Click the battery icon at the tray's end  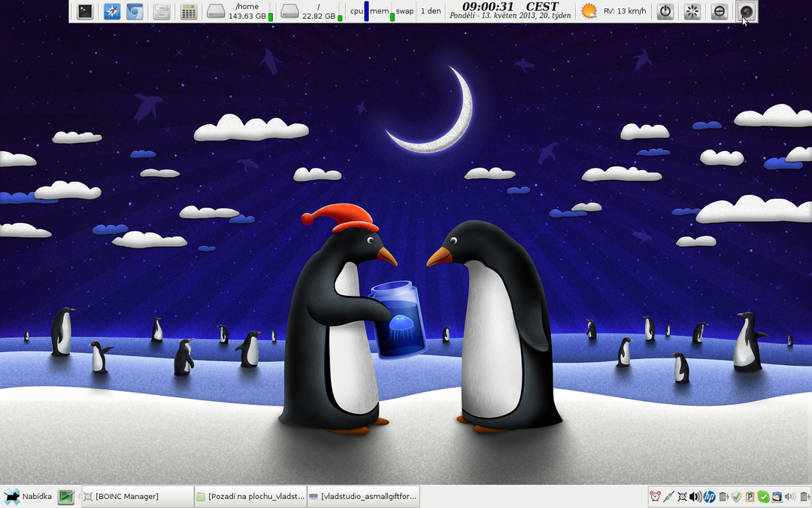[804, 497]
